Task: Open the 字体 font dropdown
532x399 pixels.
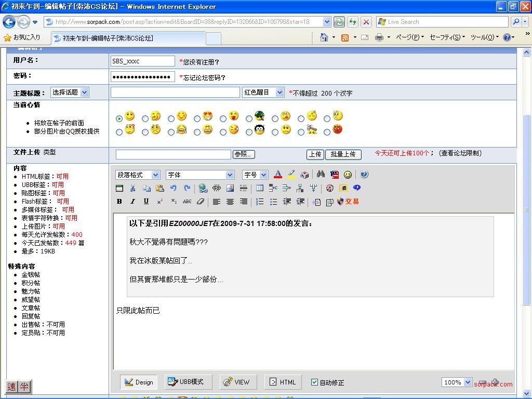Action: point(200,175)
